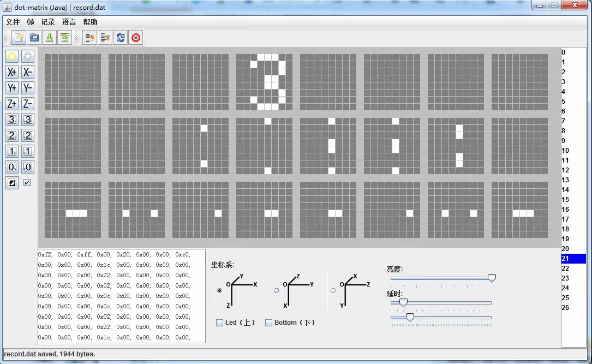Click the 0xff value in hex data
The image size is (592, 364).
click(x=85, y=254)
